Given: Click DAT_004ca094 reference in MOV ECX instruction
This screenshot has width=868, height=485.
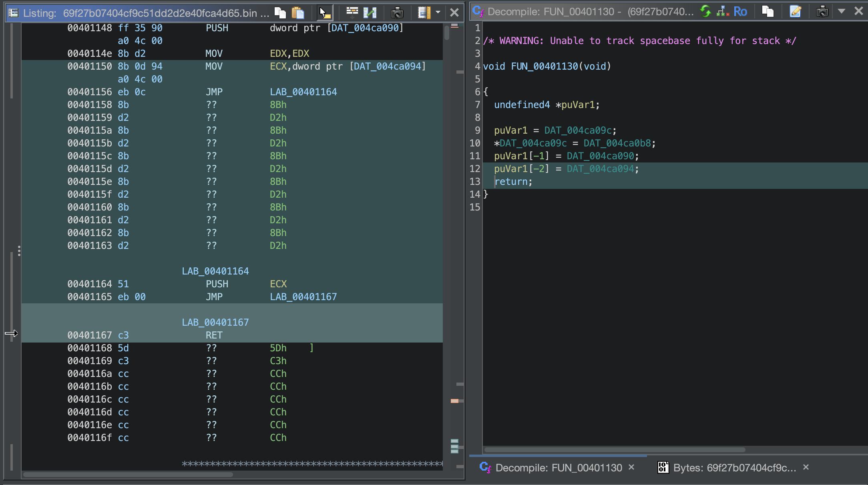Looking at the screenshot, I should click(x=387, y=66).
